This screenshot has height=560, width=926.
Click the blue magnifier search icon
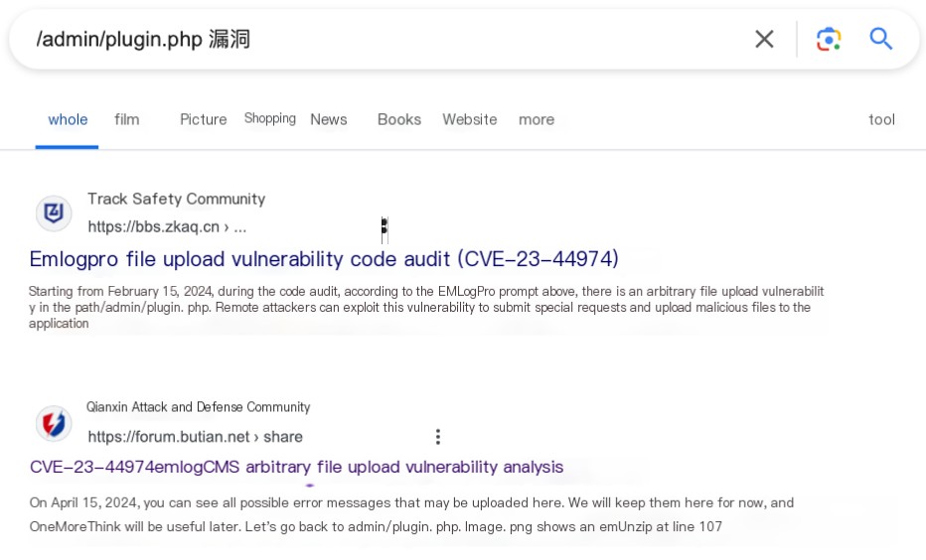click(x=880, y=39)
